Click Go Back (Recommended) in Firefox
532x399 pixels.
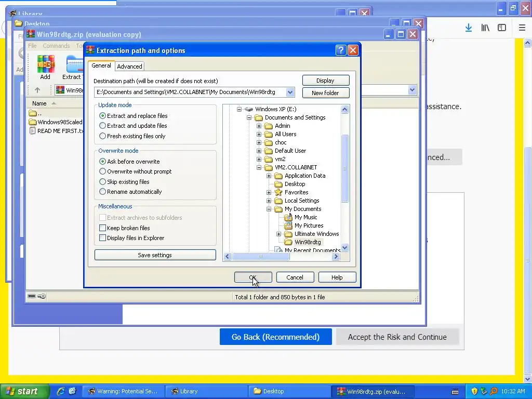pos(275,337)
